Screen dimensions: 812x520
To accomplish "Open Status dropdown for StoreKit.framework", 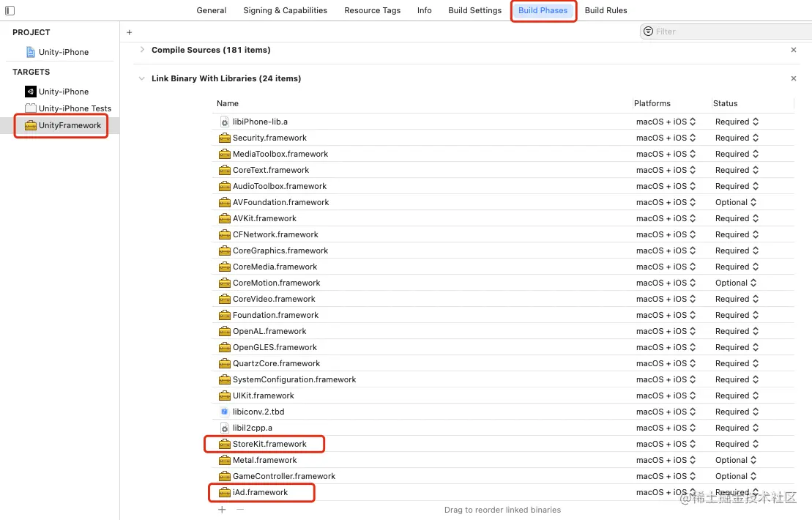I will coord(737,444).
